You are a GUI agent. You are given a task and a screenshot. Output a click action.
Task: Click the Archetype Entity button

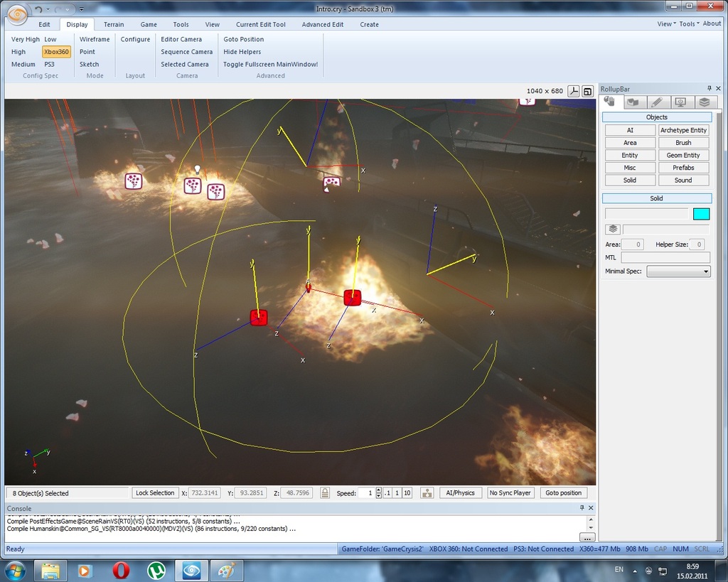point(683,131)
